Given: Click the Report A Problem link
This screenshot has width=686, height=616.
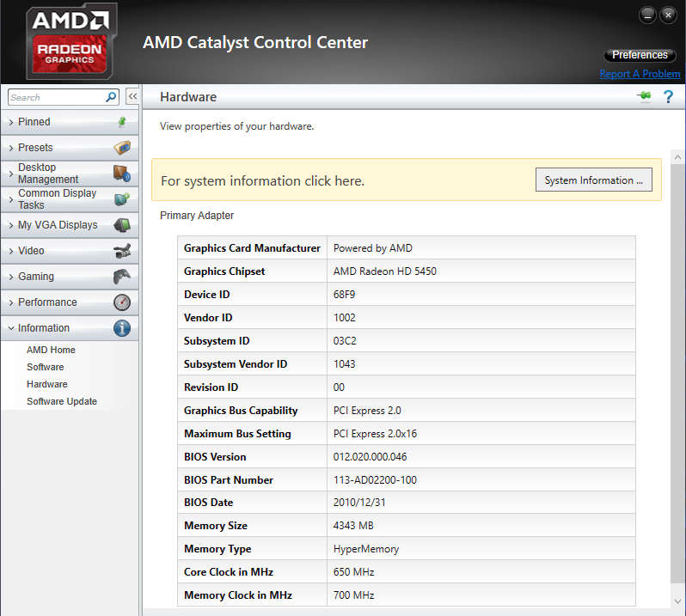Looking at the screenshot, I should (640, 74).
